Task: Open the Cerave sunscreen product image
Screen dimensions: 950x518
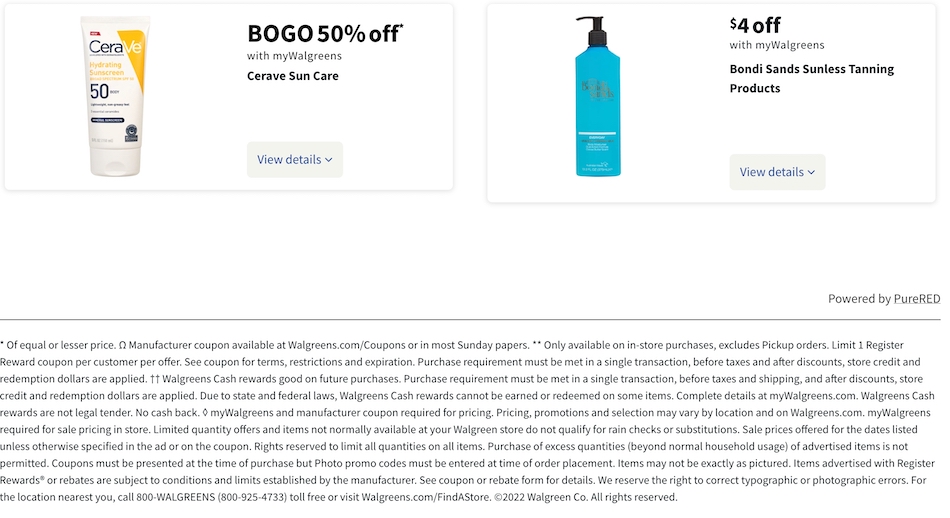Action: point(115,96)
